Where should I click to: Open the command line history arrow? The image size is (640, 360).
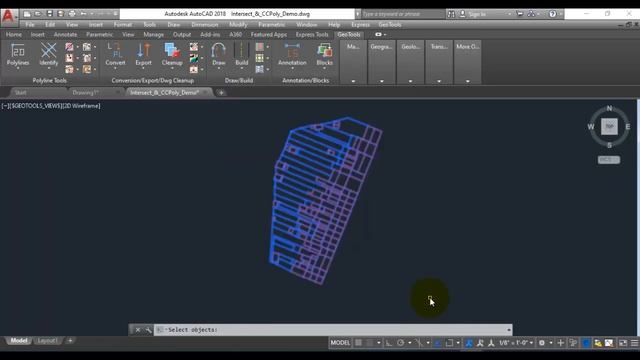pos(509,330)
